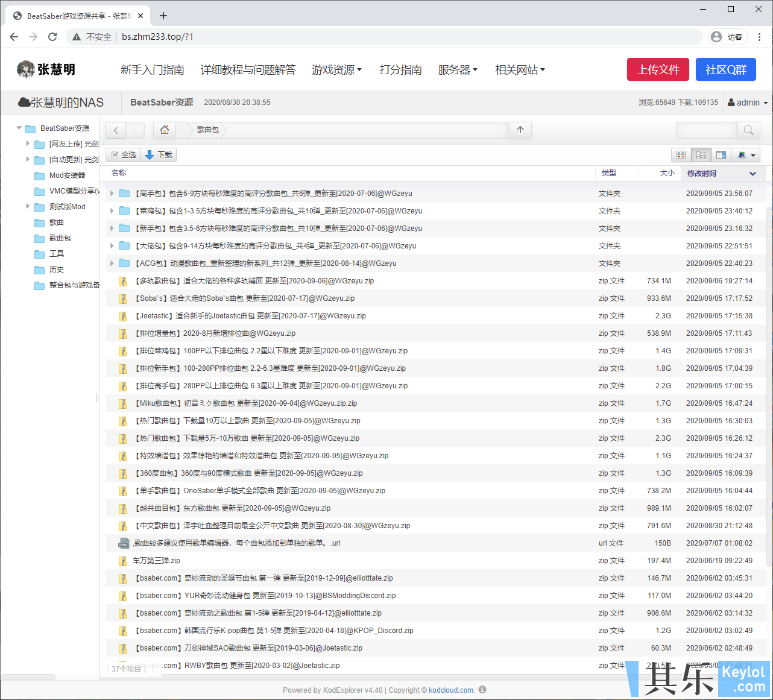Select the Mod安装器 folder in sidebar
Viewport: 773px width, 700px height.
[67, 175]
